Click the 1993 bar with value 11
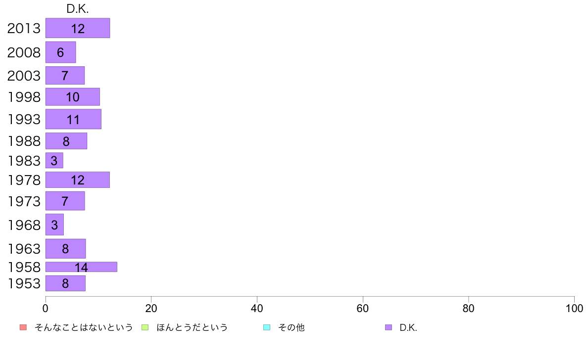This screenshot has height=364, width=588. coord(73,119)
